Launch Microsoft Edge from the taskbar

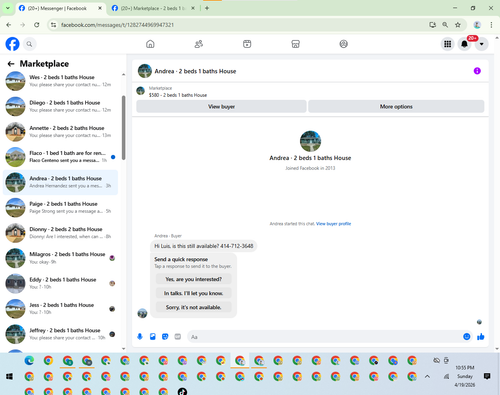coord(29,360)
